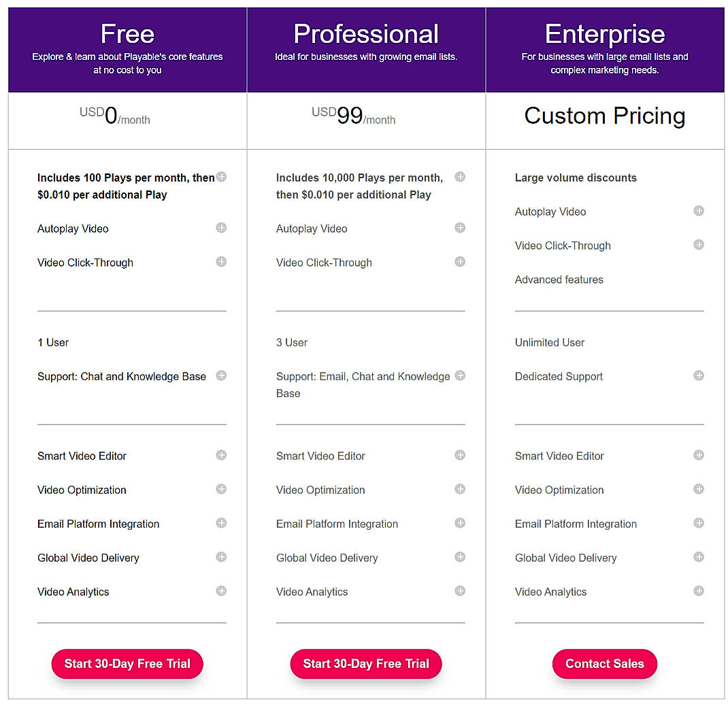Screen dimensions: 728x704
Task: Open Dedicated Support info in Enterprise plan
Action: (699, 375)
